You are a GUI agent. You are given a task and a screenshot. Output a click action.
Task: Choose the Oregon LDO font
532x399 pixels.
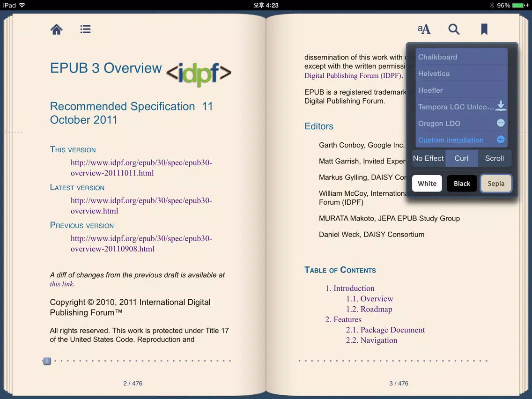coord(461,123)
